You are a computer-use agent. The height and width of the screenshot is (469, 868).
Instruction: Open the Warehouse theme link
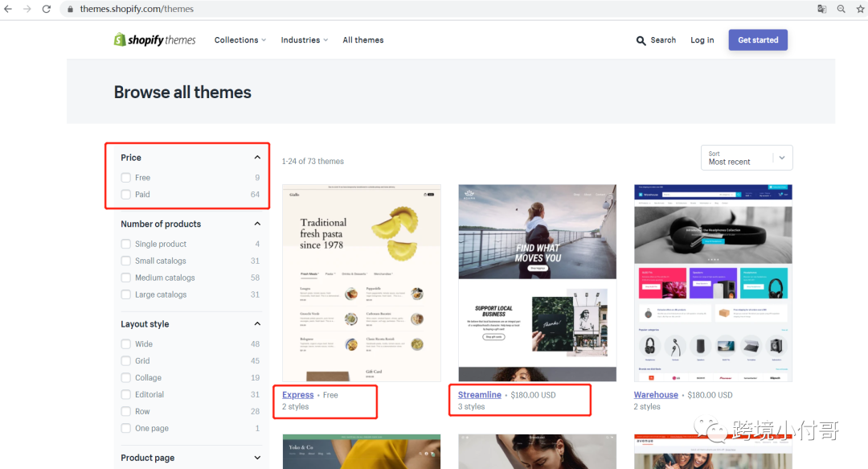tap(656, 395)
